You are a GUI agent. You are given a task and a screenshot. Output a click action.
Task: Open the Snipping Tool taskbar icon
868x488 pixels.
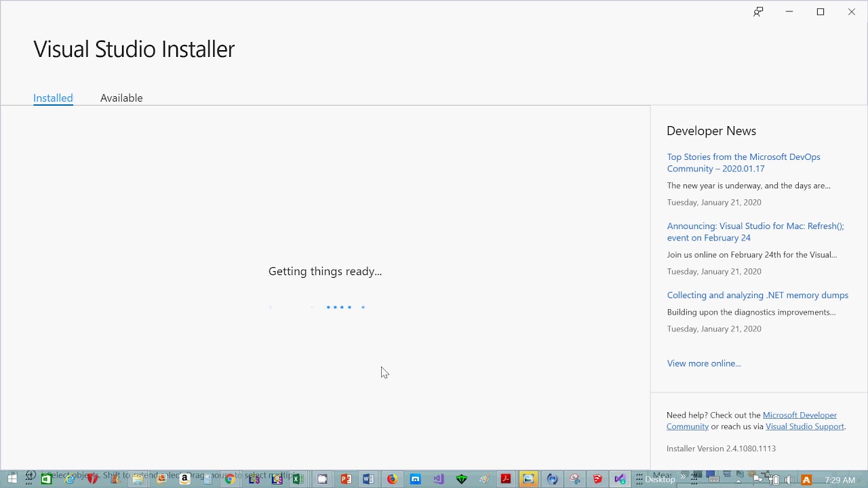pyautogui.click(x=575, y=479)
